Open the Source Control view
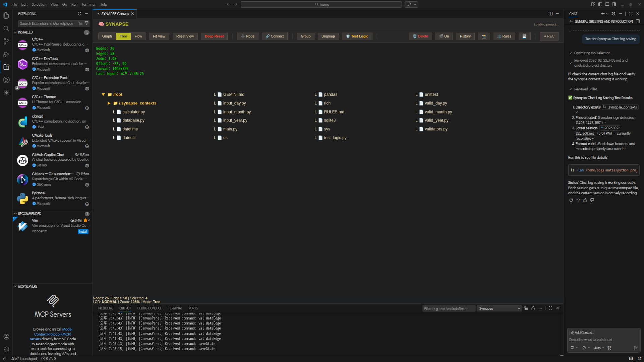This screenshot has height=362, width=644. (x=6, y=42)
